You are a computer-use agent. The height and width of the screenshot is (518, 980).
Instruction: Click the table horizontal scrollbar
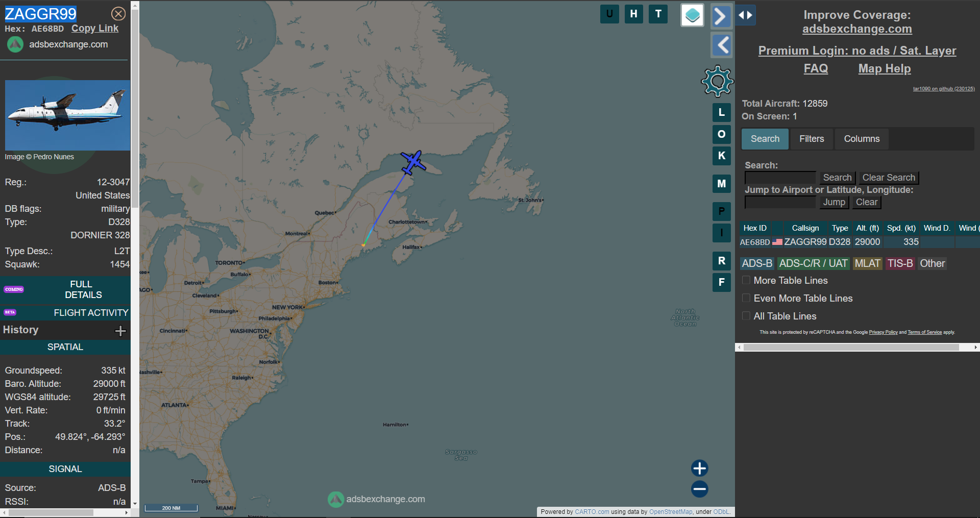851,347
